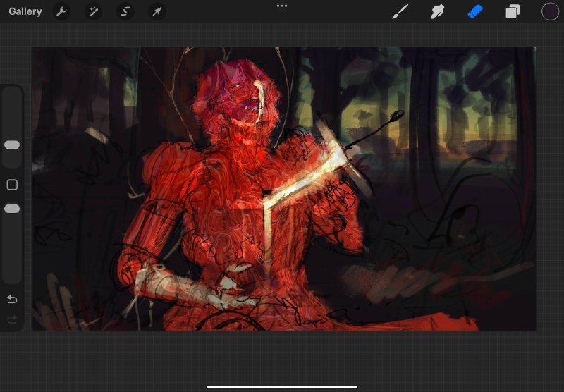Select the Brush tool

(x=400, y=11)
